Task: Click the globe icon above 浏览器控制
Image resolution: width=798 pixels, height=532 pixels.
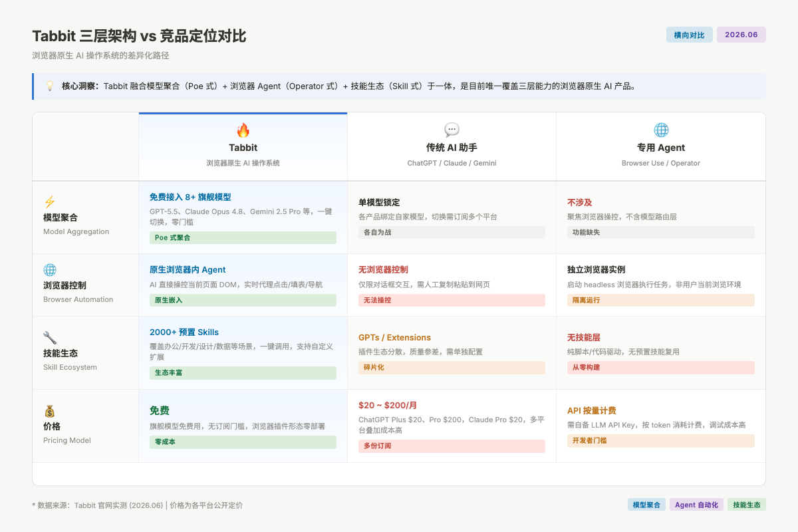Action: point(50,270)
